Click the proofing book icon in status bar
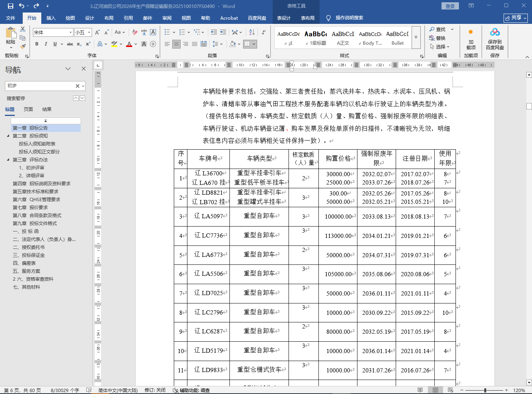The image size is (532, 394). coord(89,390)
